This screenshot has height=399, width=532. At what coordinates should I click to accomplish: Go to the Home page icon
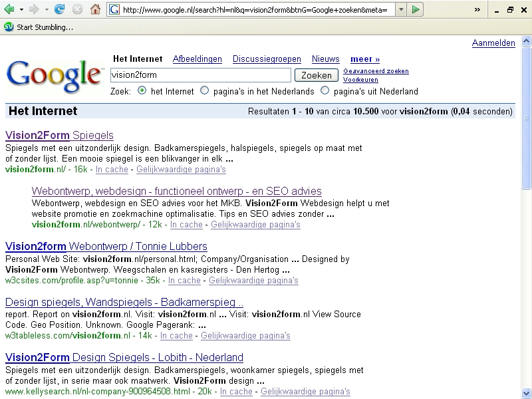click(x=95, y=9)
